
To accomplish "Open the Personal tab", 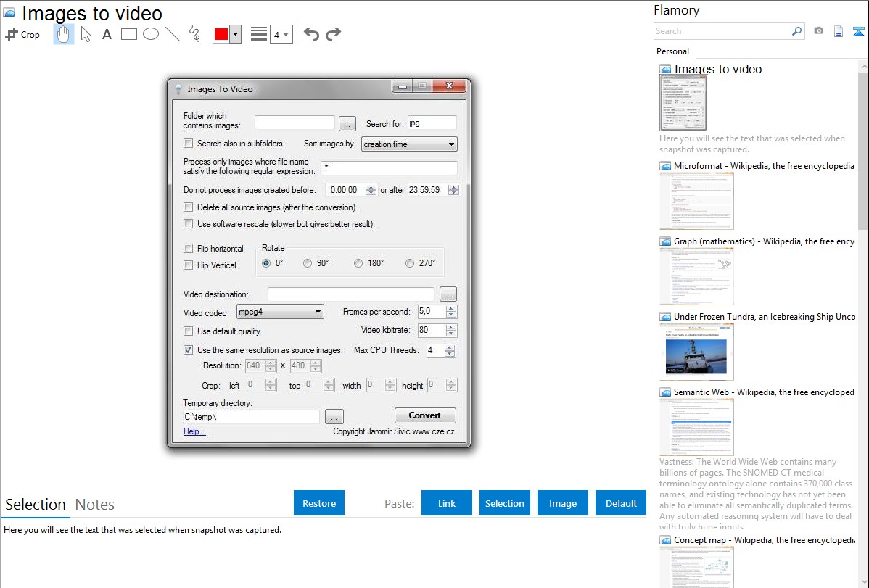I will tap(672, 51).
